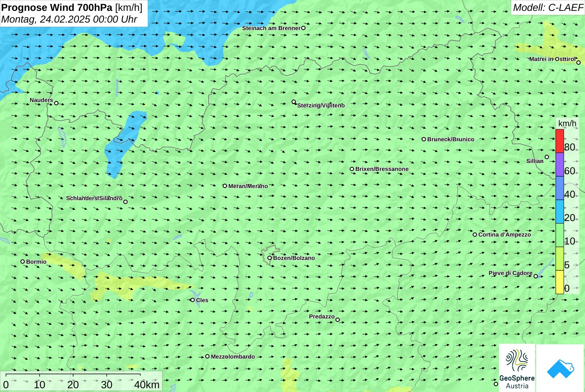Click the '20' label on the scale bar
This screenshot has width=585, height=392.
[73, 385]
